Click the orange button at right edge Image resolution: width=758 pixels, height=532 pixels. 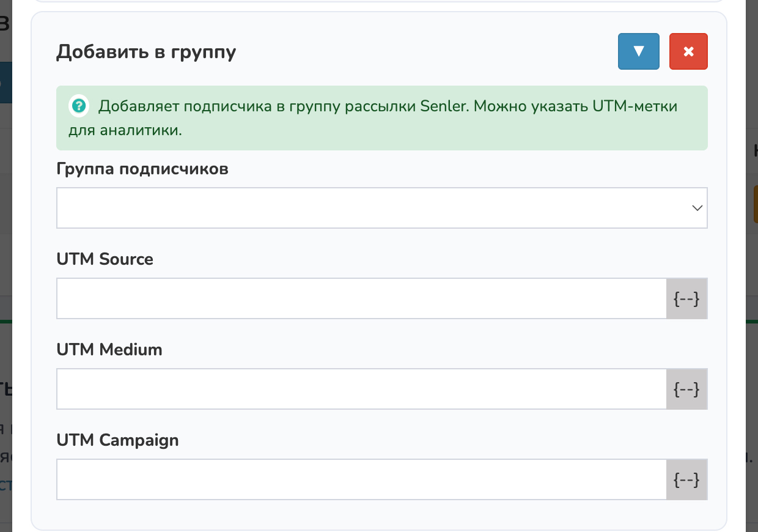[755, 204]
